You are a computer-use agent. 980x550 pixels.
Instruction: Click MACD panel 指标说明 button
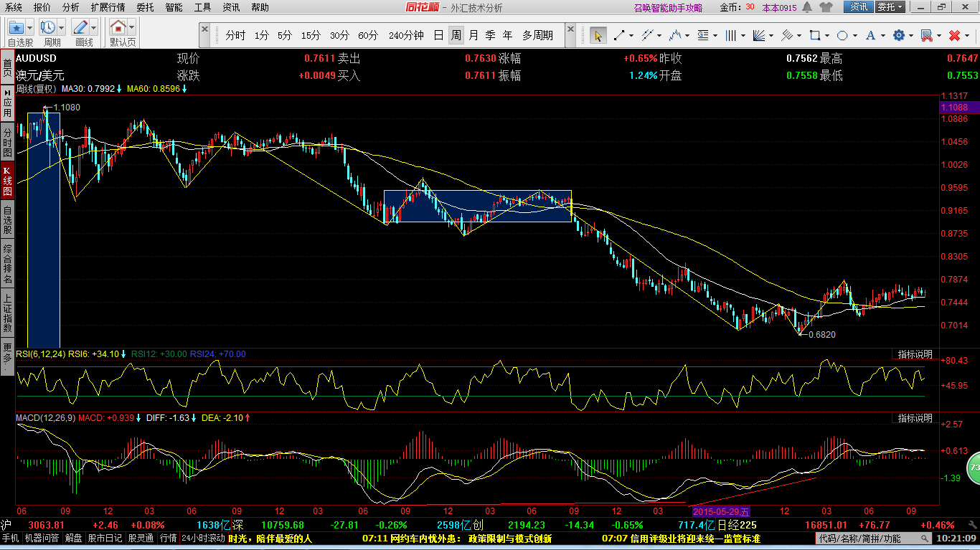tap(915, 418)
